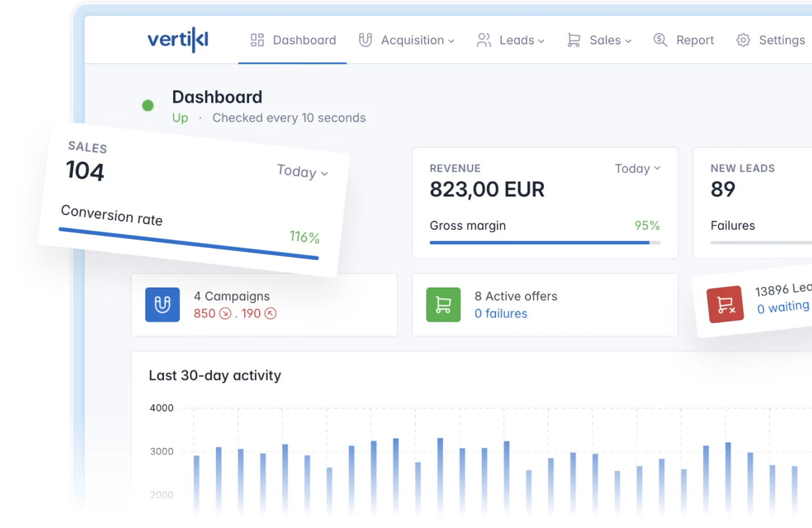The image size is (812, 528).
Task: Open the Dashboard grid icon in navigation
Action: (258, 40)
